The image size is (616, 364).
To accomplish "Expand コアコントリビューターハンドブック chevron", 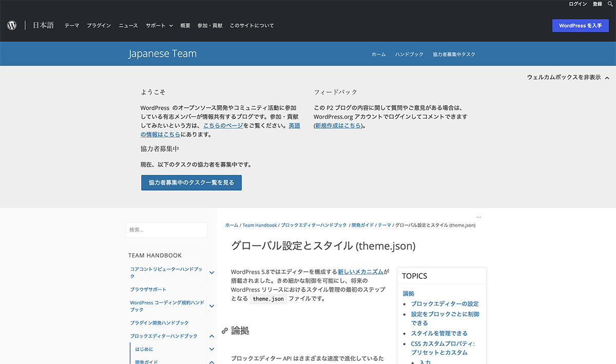I will 211,272.
